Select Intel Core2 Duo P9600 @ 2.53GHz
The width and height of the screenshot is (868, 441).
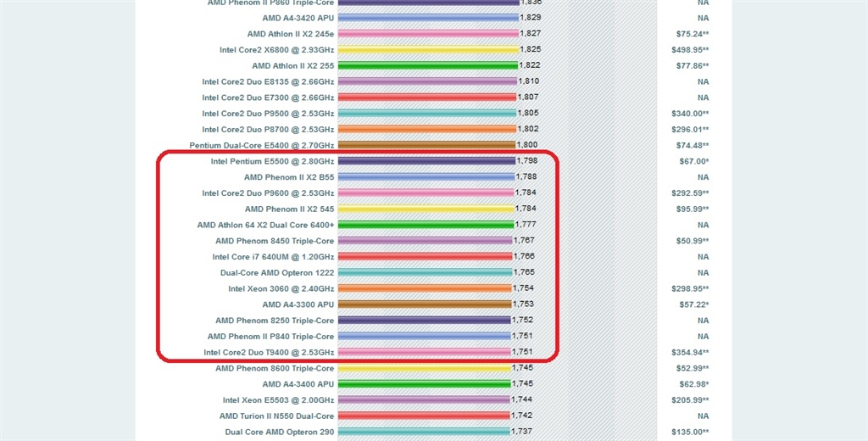(268, 193)
